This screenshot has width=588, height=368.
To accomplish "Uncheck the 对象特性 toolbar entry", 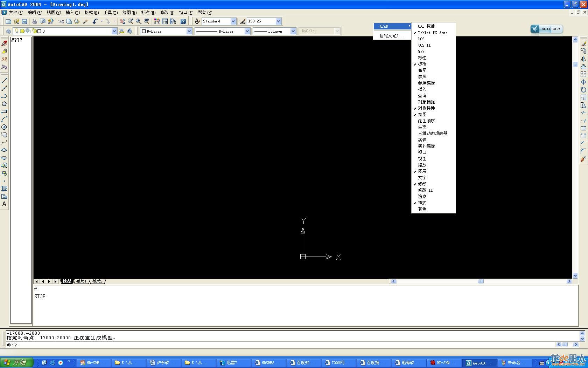I will tap(433, 108).
